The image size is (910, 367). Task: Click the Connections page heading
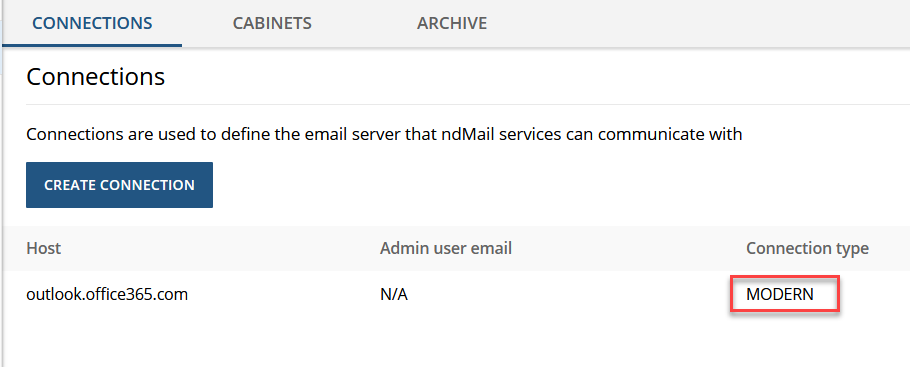pyautogui.click(x=96, y=77)
